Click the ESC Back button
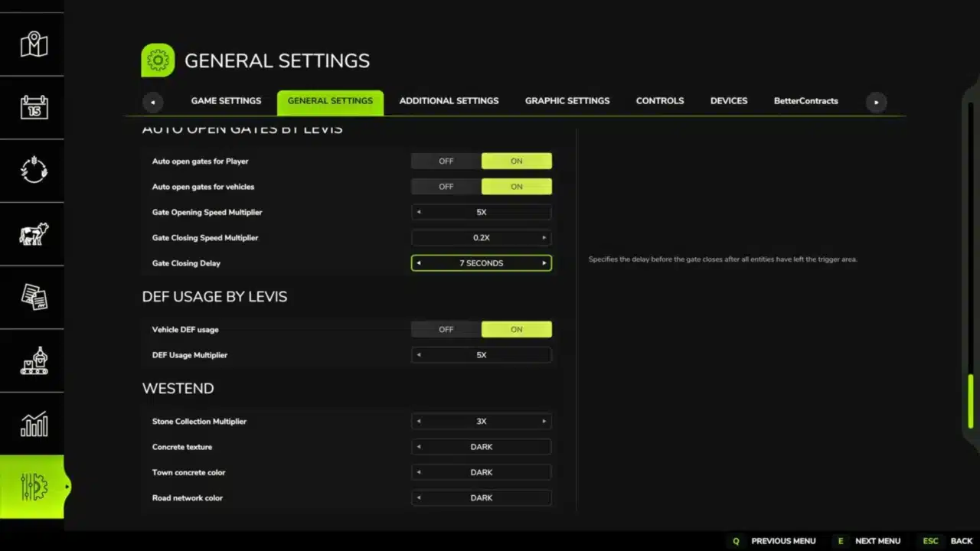This screenshot has width=980, height=551. pos(949,541)
